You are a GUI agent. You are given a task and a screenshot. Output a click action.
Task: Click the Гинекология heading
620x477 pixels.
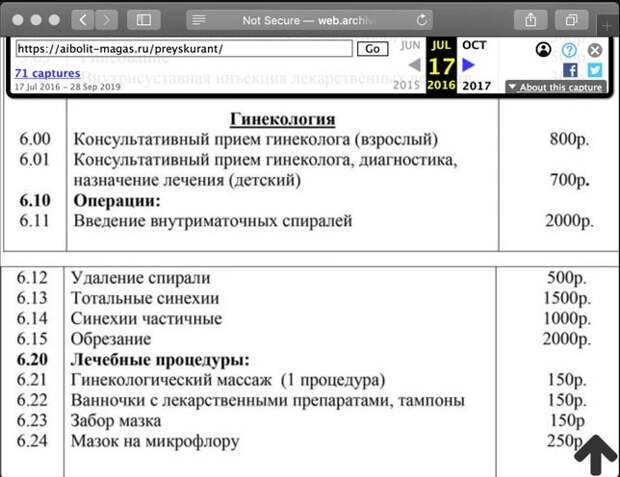click(x=283, y=119)
